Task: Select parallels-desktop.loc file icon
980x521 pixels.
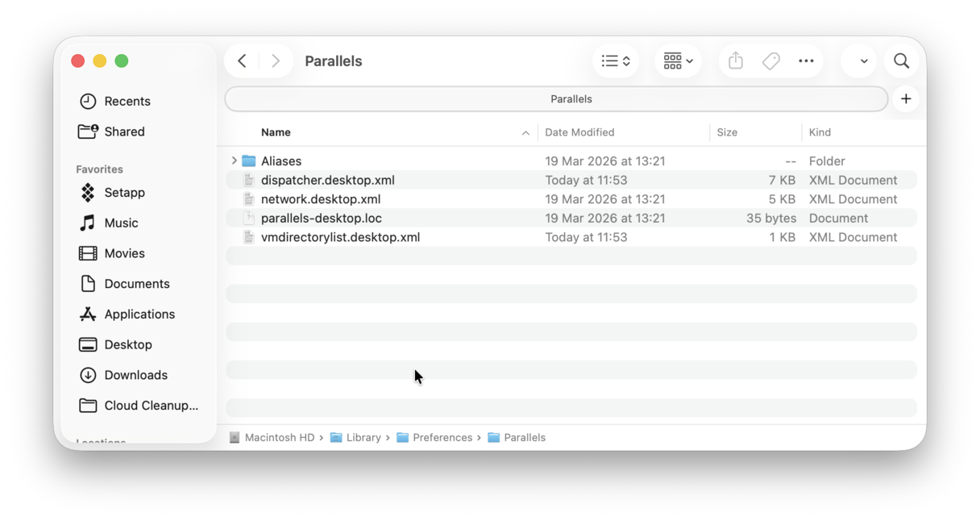Action: click(x=249, y=218)
